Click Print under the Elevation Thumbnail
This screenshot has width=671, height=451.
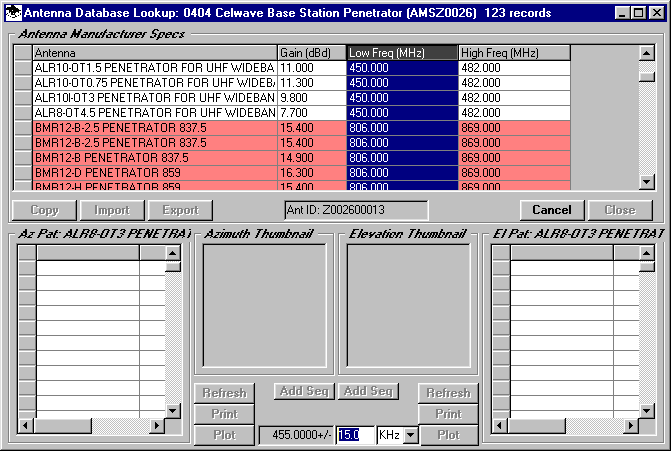pos(448,414)
